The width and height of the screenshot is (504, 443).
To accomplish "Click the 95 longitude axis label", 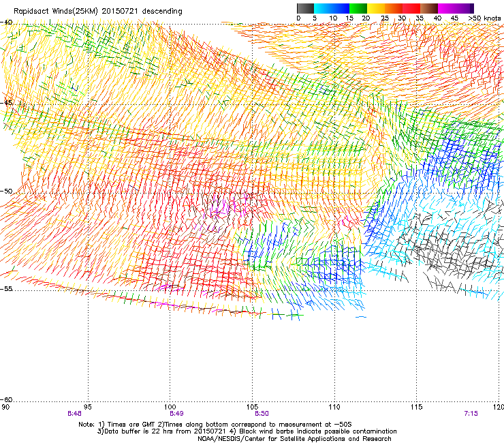I will click(88, 407).
